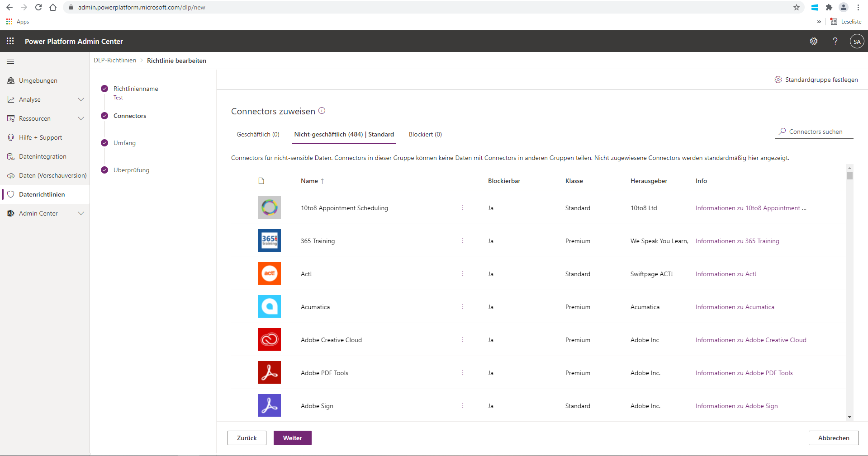
Task: Open more options for 10to8 Appointment Scheduling
Action: [463, 207]
